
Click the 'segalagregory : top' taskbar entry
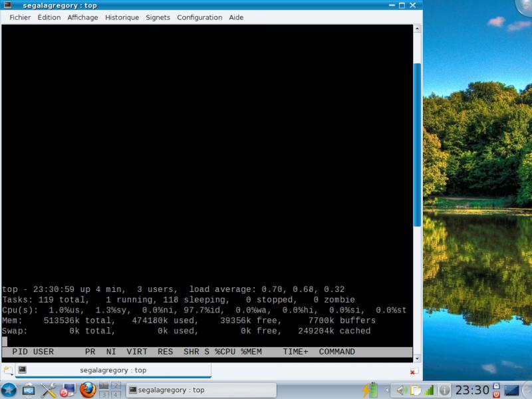[x=201, y=390]
